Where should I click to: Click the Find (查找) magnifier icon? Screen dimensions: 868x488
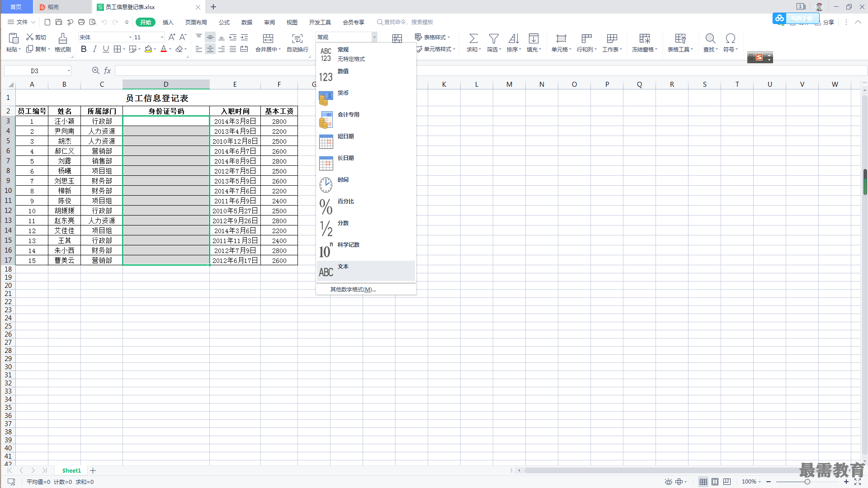(x=710, y=38)
